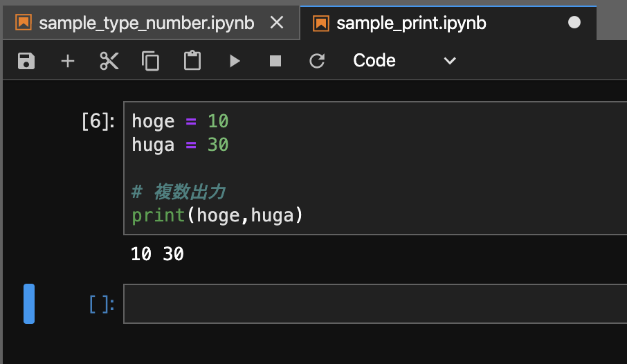
Task: Cut the selected cell with the scissors icon
Action: tap(109, 61)
